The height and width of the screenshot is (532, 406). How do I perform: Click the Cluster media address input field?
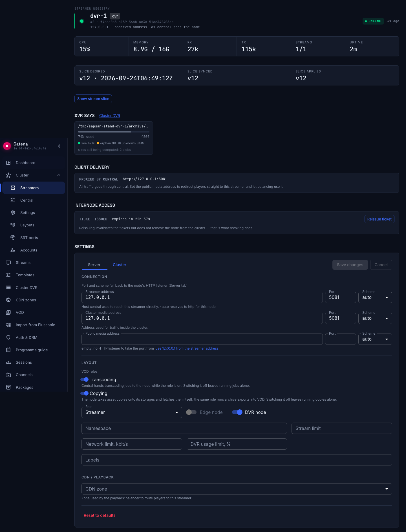[x=202, y=318]
